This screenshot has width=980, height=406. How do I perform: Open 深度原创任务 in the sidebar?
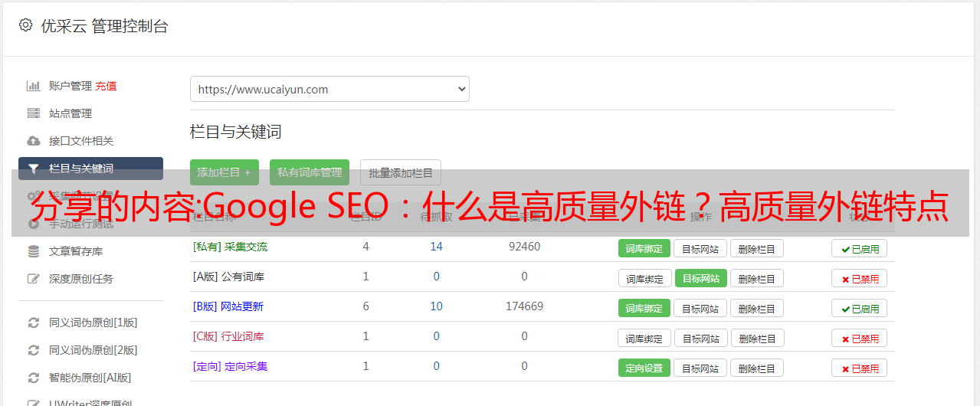pos(81,279)
